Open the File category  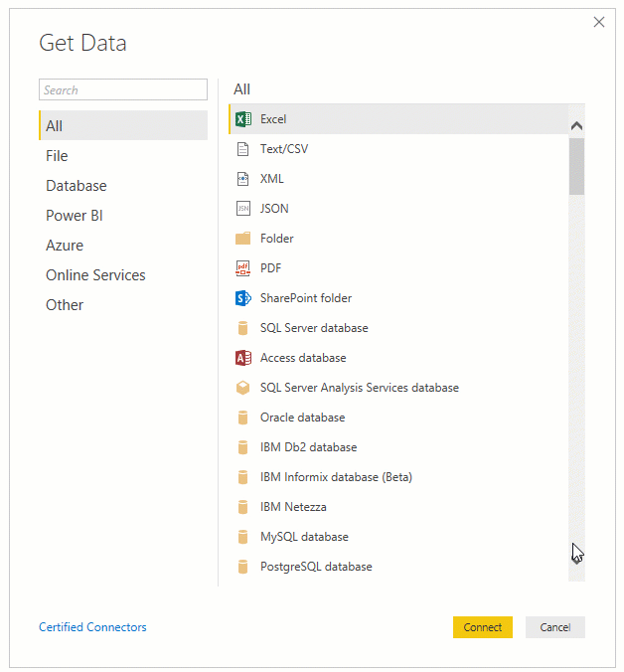[x=57, y=156]
